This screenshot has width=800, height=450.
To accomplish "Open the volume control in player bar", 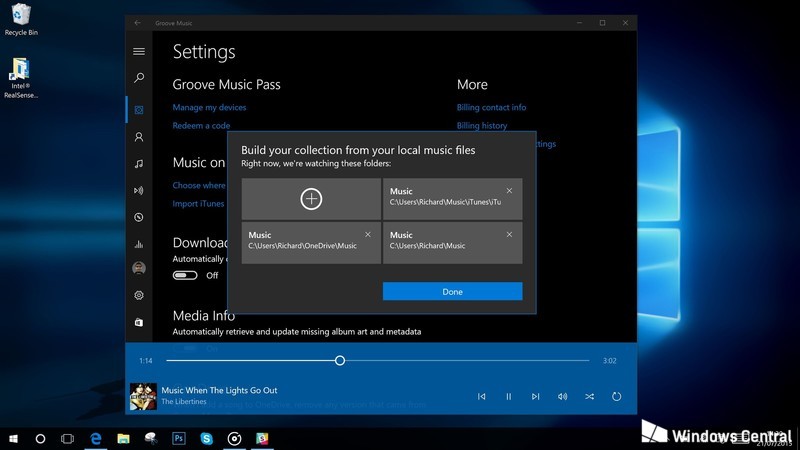I will click(x=562, y=396).
